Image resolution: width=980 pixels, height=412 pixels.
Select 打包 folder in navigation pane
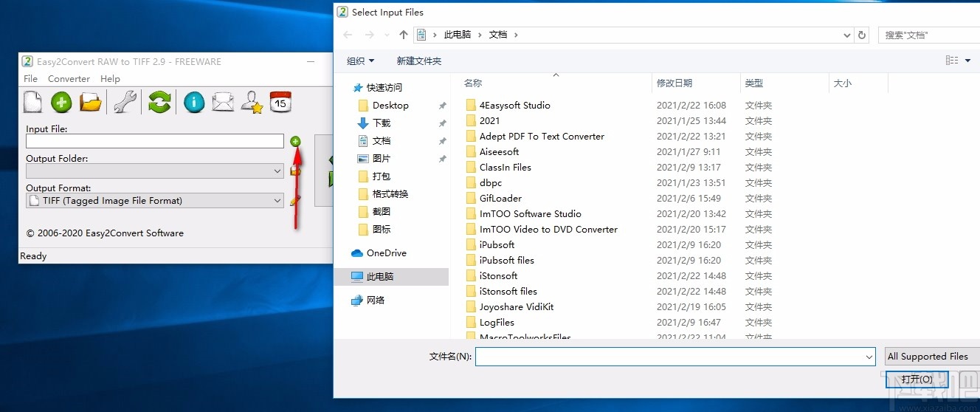click(382, 176)
